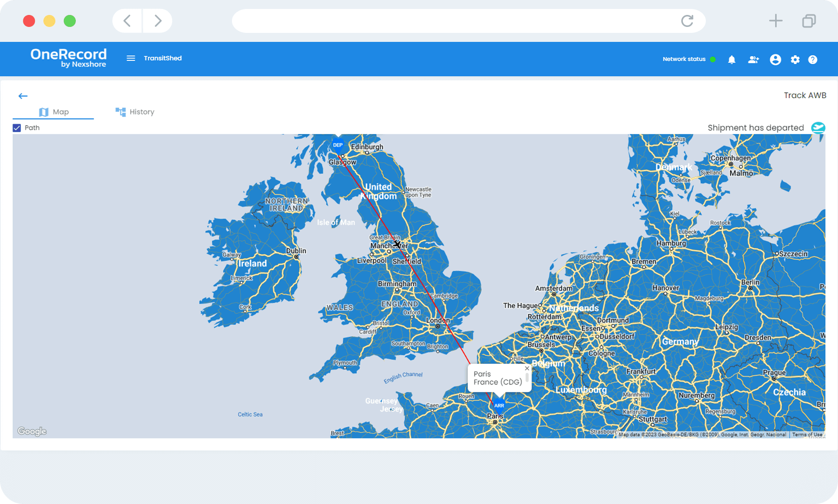Click the DEP departure marker near Glasgow

coord(338,146)
